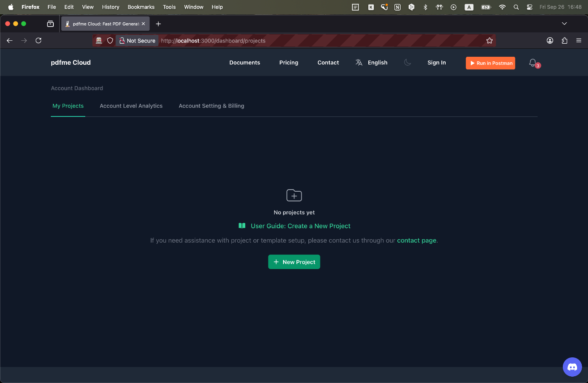The image size is (588, 383).
Task: Click the menu bar date and time
Action: click(560, 7)
